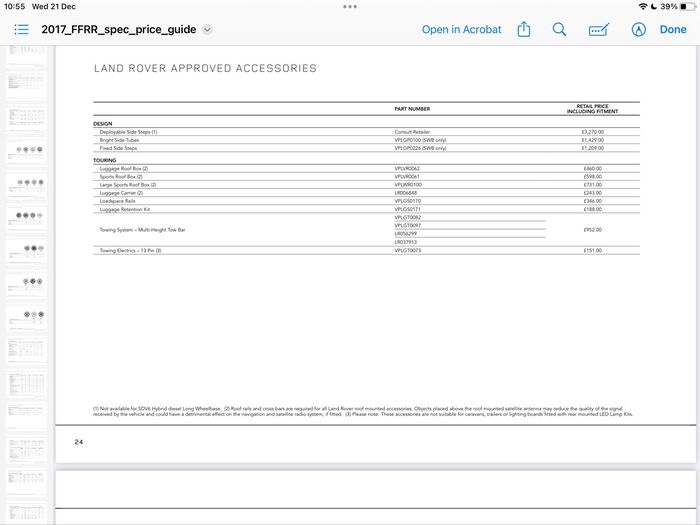The width and height of the screenshot is (700, 525).
Task: Select the price £151.00
Action: (x=592, y=251)
